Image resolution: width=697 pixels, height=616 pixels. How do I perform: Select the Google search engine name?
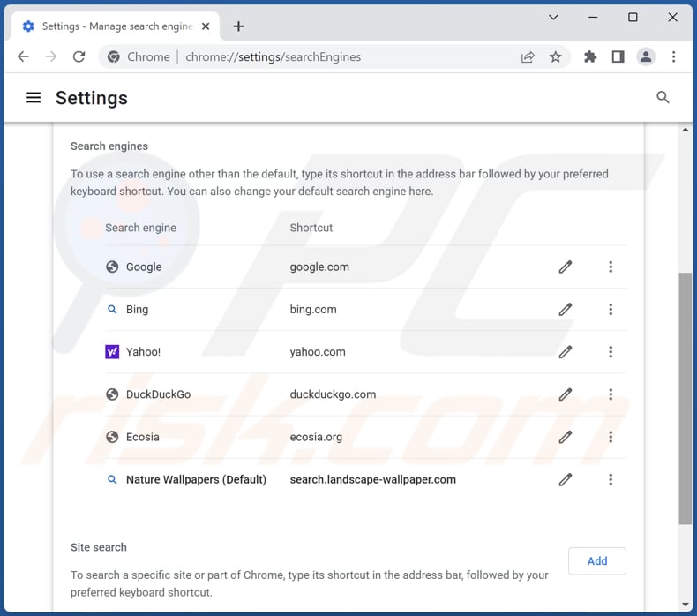tap(144, 267)
